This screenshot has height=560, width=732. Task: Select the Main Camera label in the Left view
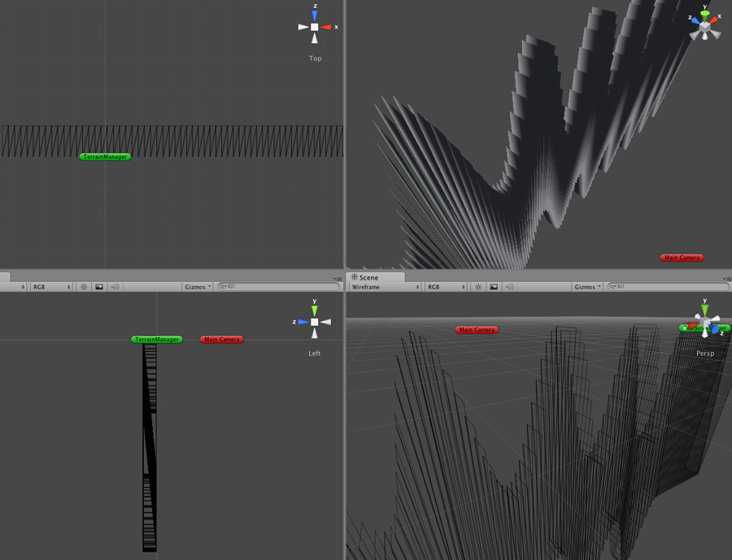coord(220,339)
